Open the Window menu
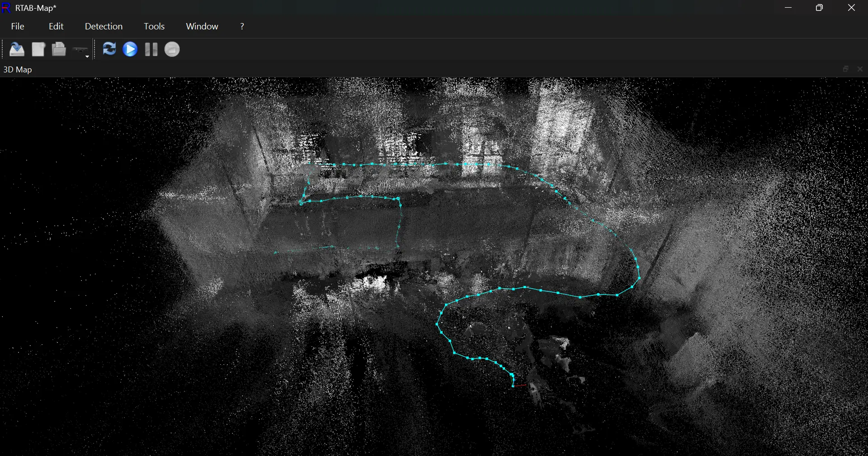The height and width of the screenshot is (456, 868). pos(202,26)
